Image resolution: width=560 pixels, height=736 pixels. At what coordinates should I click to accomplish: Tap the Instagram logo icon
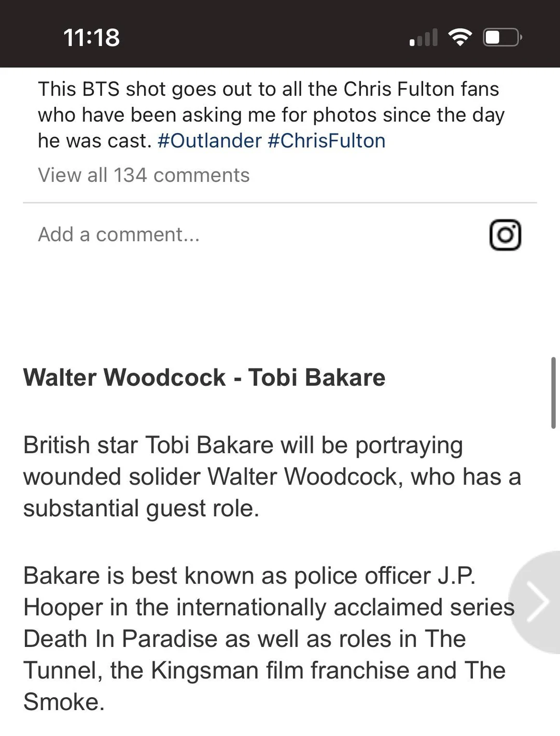tap(505, 235)
